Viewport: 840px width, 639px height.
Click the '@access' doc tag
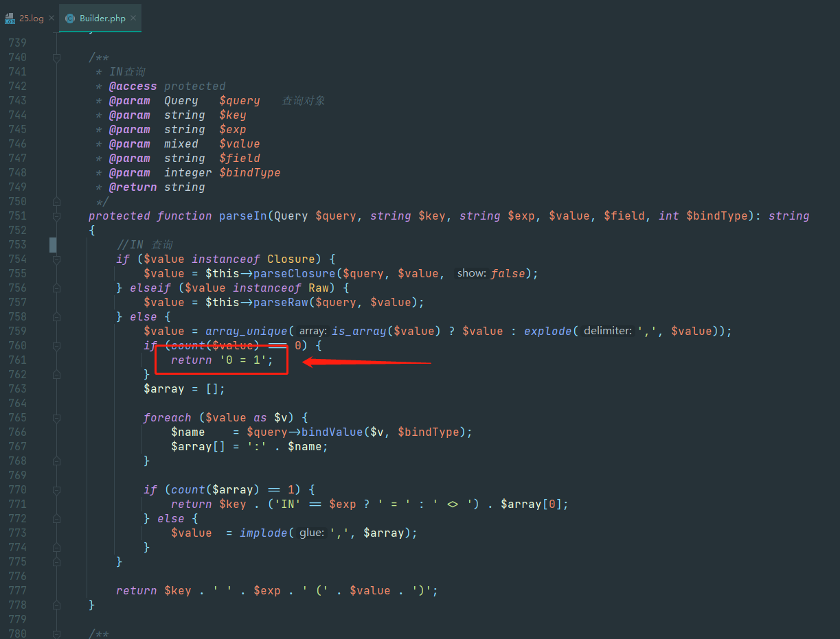tap(133, 86)
